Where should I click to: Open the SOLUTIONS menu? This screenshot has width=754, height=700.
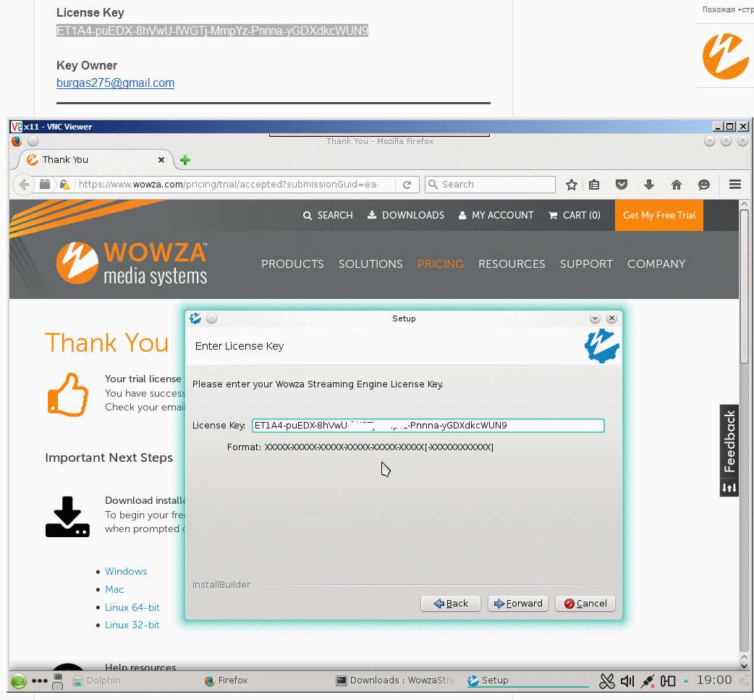tap(370, 264)
